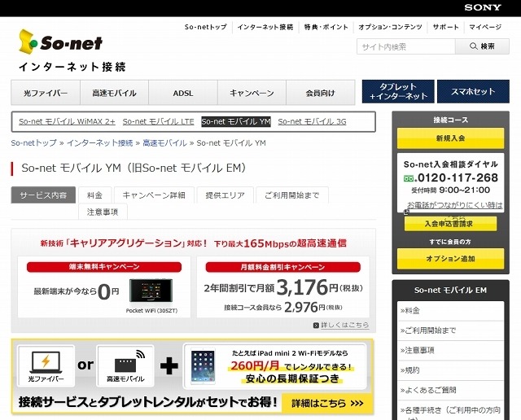Switch to the 料金 tab
This screenshot has height=420, width=521.
(x=95, y=195)
